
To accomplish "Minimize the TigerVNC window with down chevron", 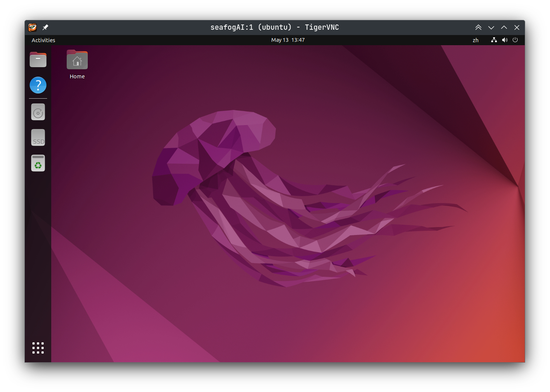I will [491, 27].
